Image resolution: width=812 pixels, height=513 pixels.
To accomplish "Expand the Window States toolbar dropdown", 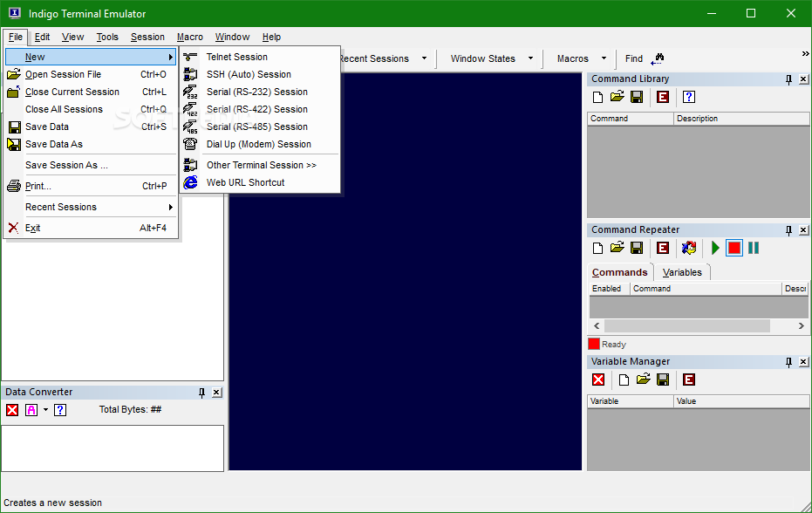I will [x=530, y=58].
